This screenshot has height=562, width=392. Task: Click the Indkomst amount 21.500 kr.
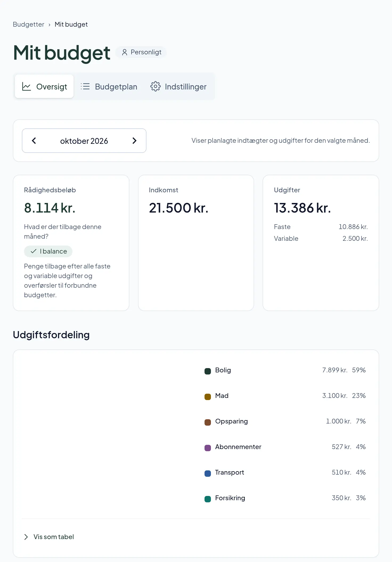pos(179,208)
